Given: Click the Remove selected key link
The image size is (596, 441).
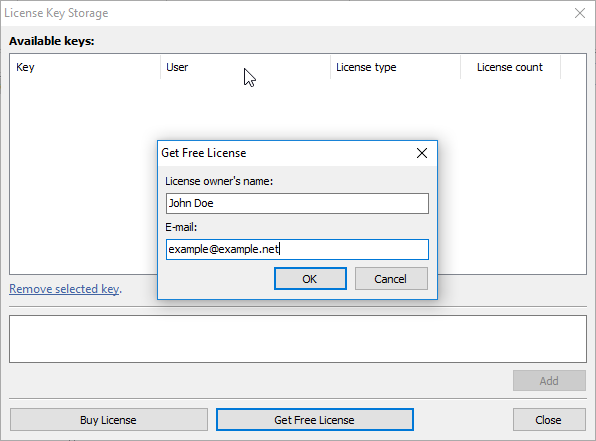Looking at the screenshot, I should pyautogui.click(x=64, y=289).
